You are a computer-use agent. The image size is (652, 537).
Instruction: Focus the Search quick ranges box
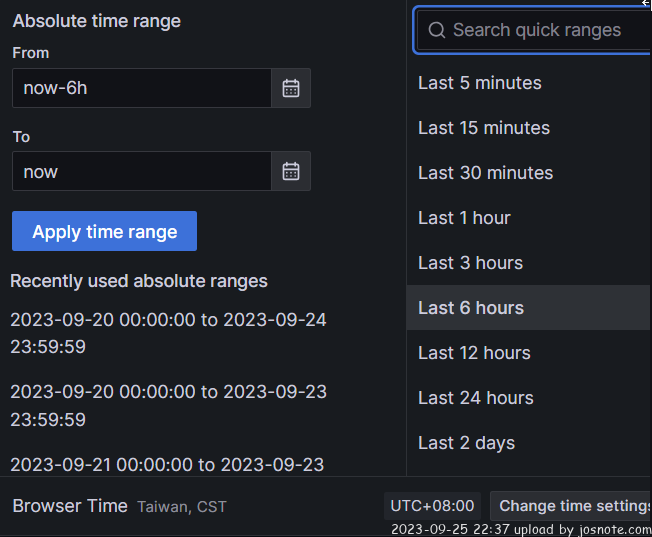coord(540,30)
